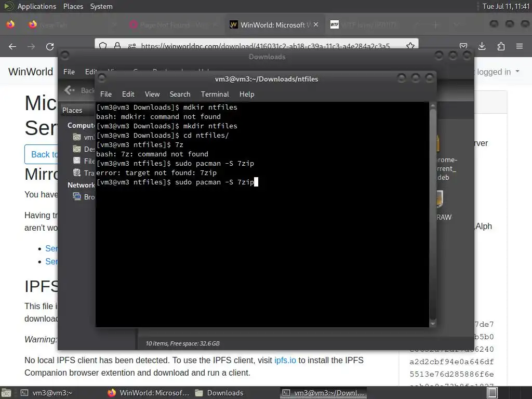Viewport: 532px width, 399px height.
Task: Click the Firefox address bar URL
Action: point(265,46)
